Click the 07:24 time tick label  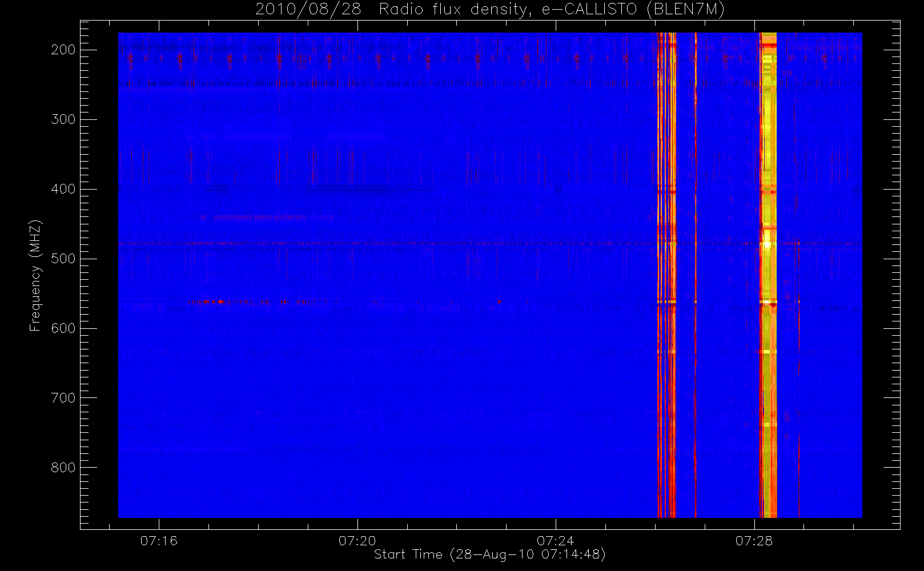[556, 541]
